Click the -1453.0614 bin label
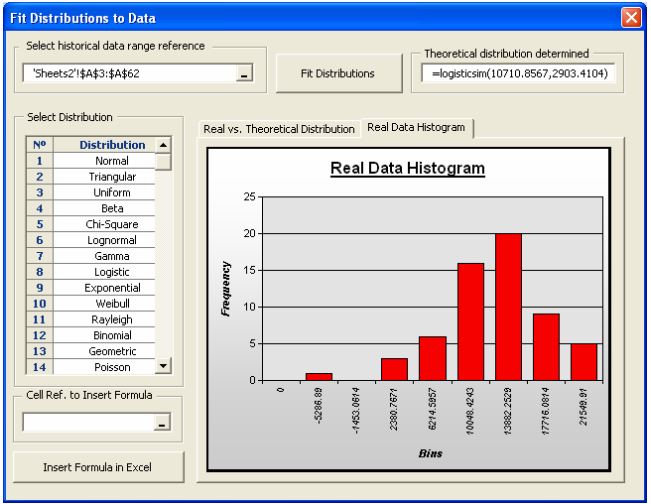 [356, 411]
